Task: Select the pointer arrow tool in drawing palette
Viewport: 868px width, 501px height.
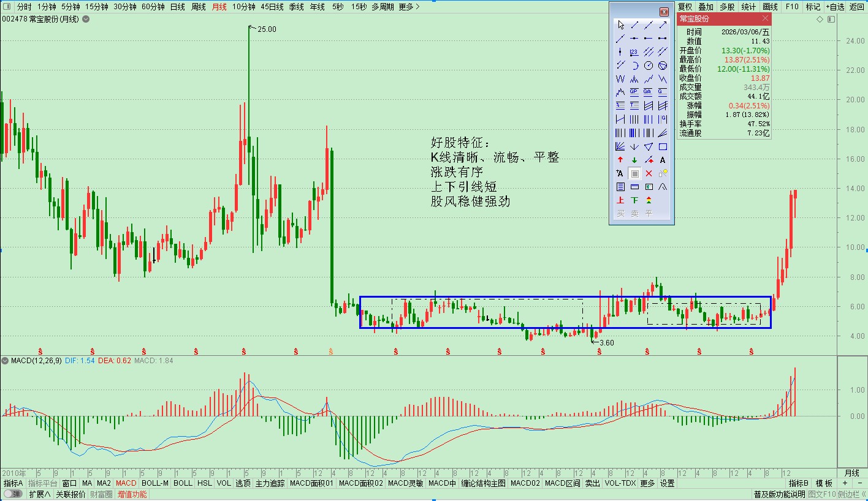Action: coord(620,25)
